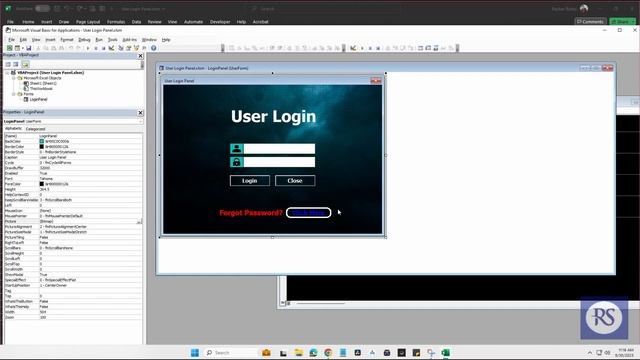Click the user icon beside username field
This screenshot has height=360, width=640.
tap(236, 149)
